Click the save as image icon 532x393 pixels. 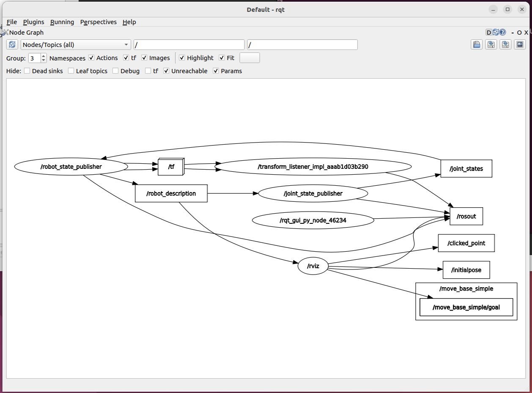520,45
